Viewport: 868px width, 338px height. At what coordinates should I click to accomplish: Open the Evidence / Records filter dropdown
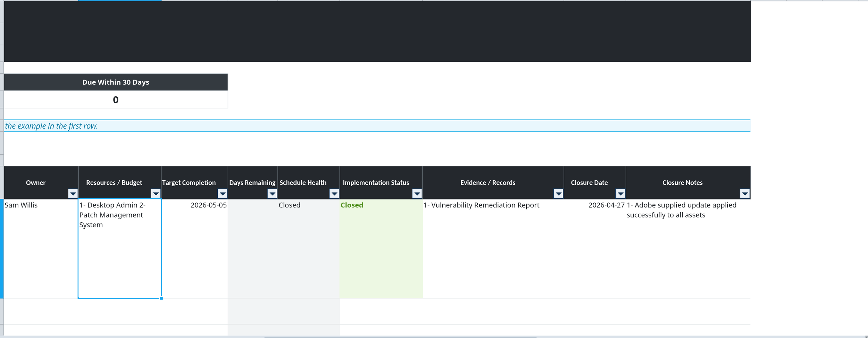point(558,193)
